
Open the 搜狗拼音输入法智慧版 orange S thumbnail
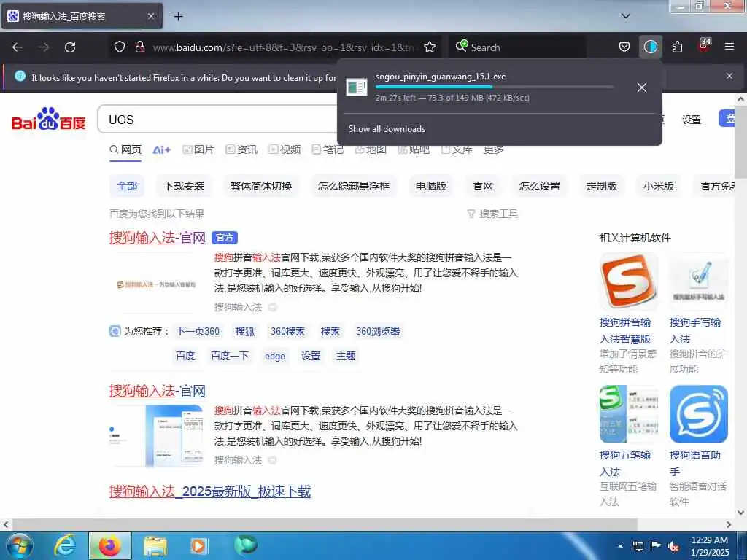629,281
